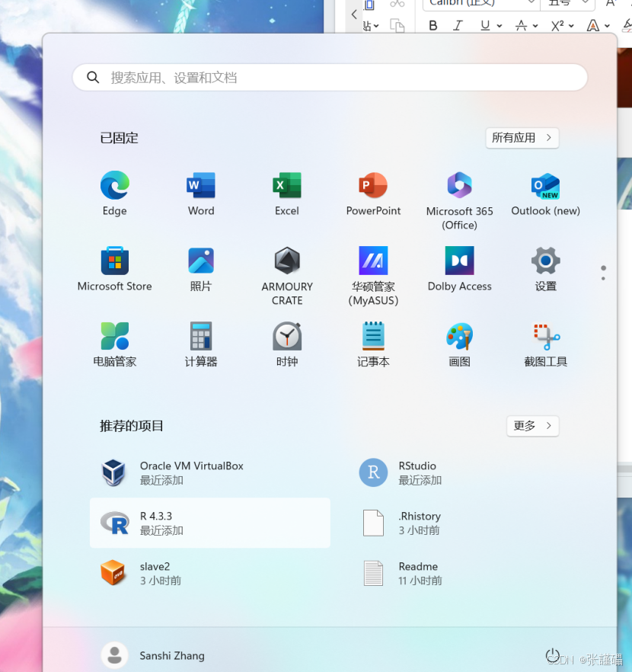Open Edge from pinned apps
632x672 pixels.
click(x=114, y=194)
